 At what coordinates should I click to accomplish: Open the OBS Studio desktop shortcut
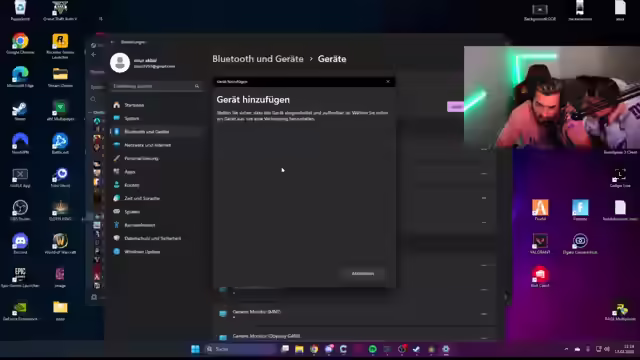click(x=20, y=210)
